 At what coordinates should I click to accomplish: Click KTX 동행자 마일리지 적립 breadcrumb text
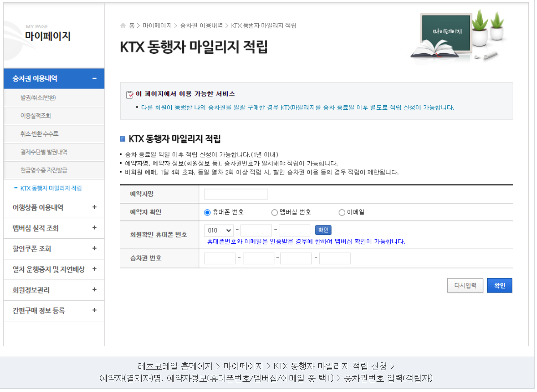264,26
